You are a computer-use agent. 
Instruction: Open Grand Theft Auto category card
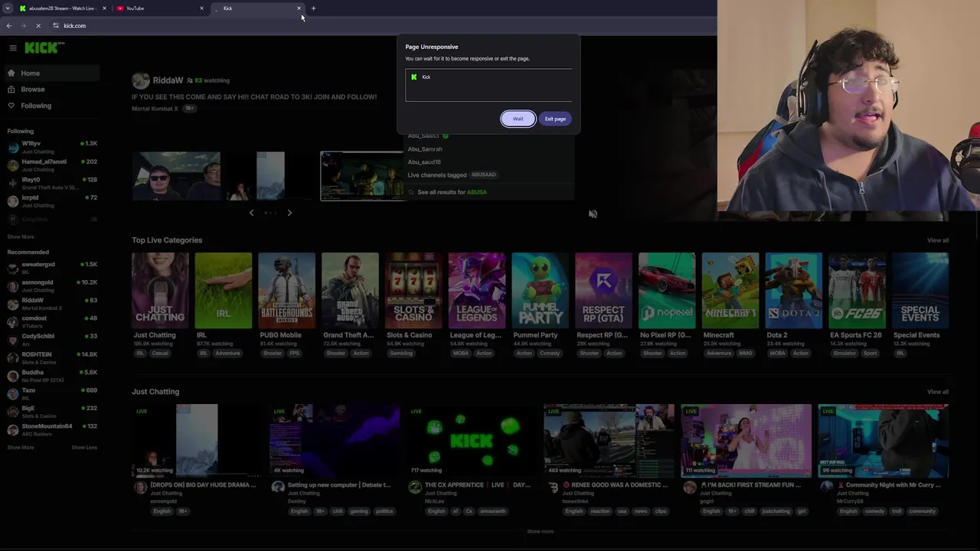pos(350,291)
